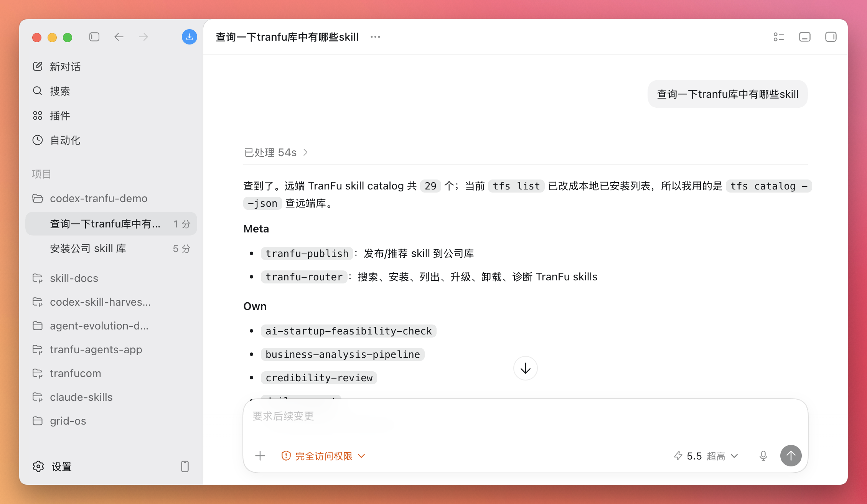Screen dimensions: 867x504
Task: Open 设置 settings in sidebar
Action: click(x=52, y=466)
